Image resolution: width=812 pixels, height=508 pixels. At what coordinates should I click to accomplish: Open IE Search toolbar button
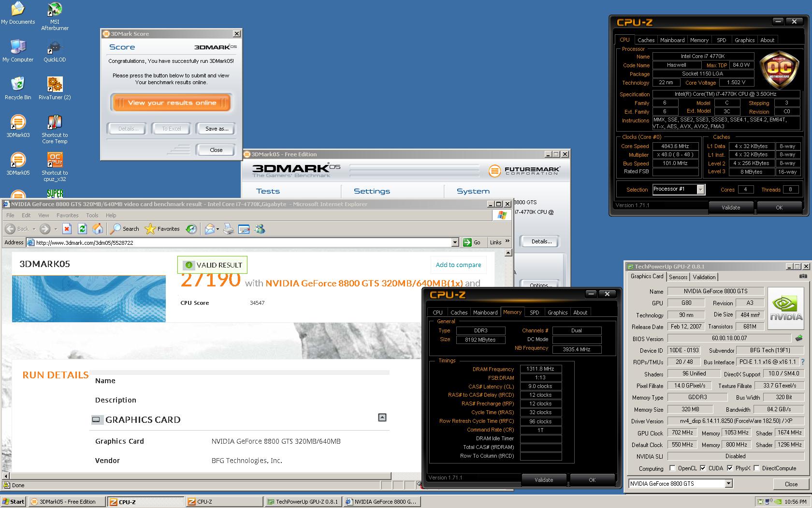[125, 229]
